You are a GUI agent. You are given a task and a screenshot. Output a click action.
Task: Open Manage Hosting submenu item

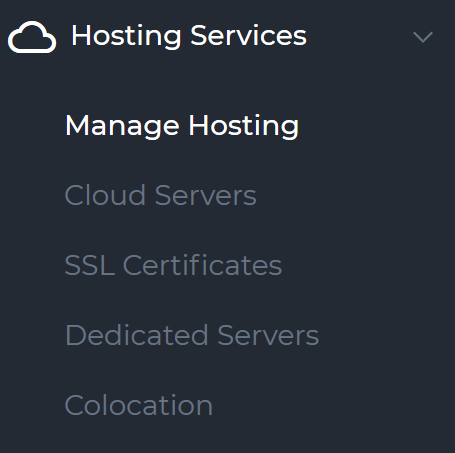pos(182,125)
